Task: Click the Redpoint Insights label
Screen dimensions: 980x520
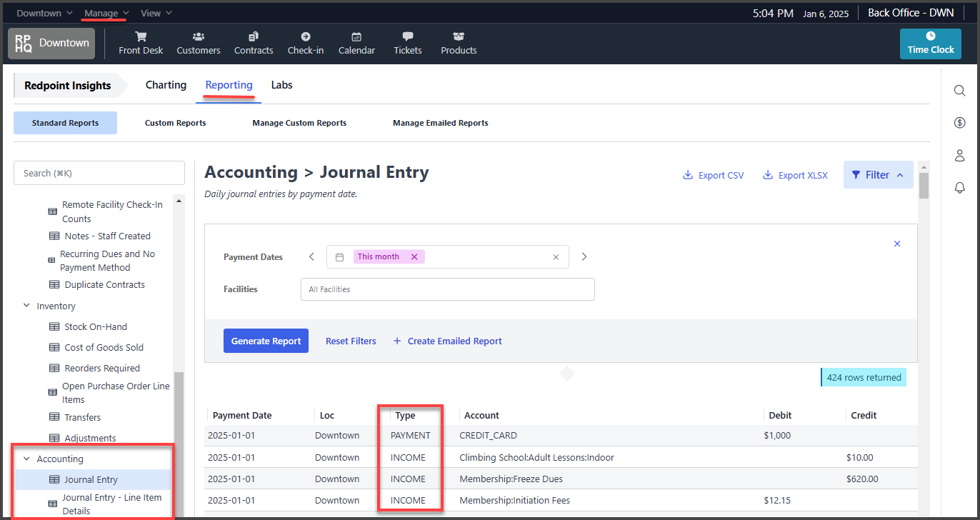Action: pos(68,86)
